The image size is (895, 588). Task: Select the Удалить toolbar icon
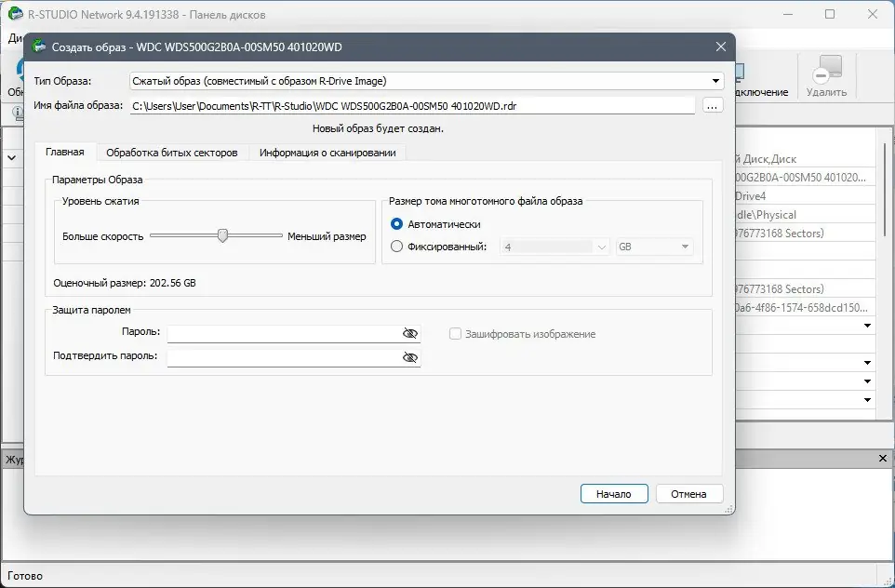(x=828, y=73)
